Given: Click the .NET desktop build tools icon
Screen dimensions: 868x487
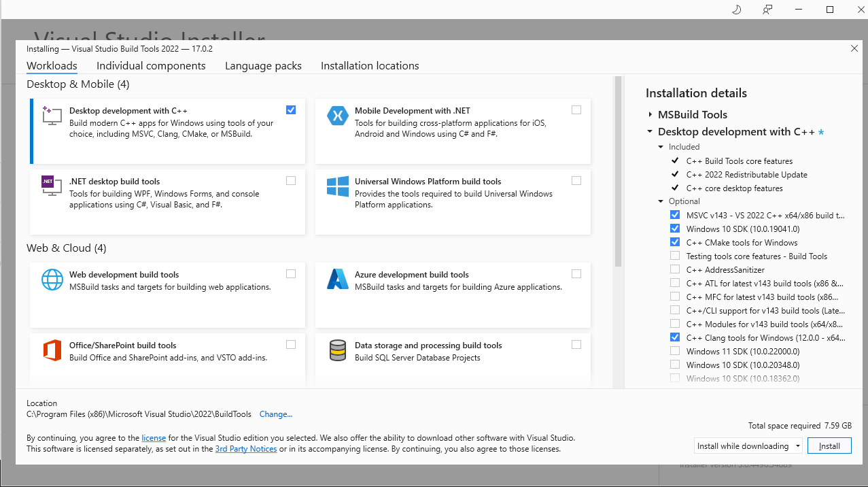Looking at the screenshot, I should point(52,186).
